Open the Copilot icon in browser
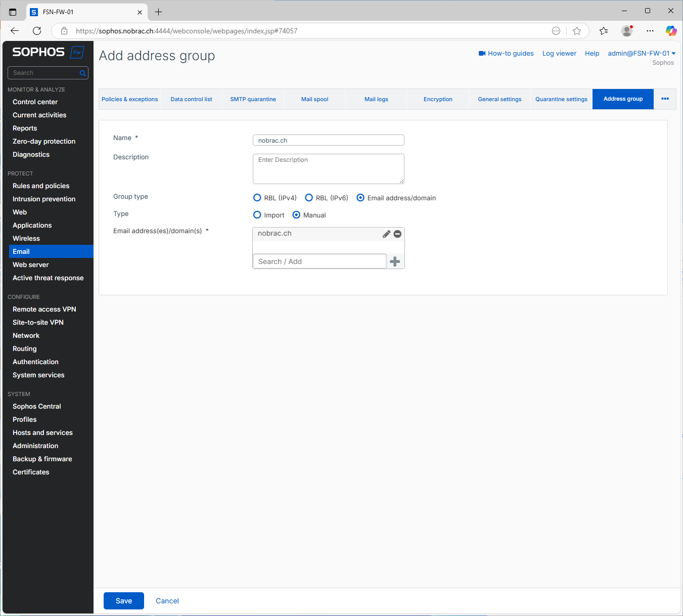This screenshot has height=616, width=683. (x=671, y=31)
